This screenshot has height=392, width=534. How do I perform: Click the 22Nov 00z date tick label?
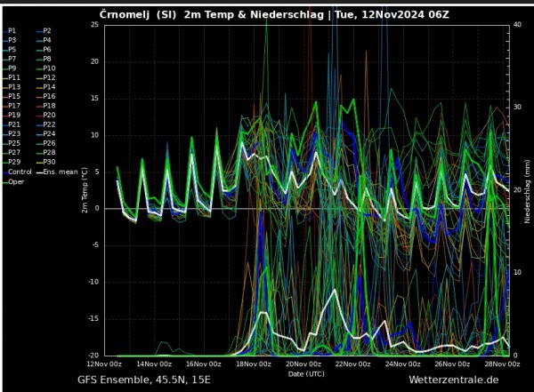353,364
